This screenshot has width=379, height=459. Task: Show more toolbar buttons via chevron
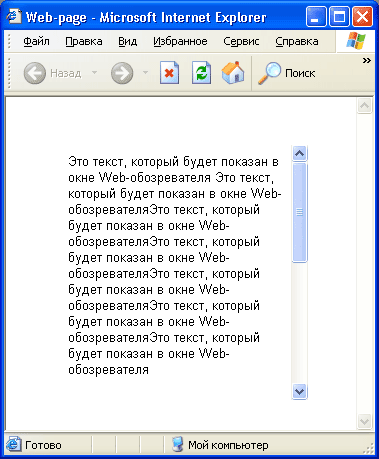coord(367,60)
